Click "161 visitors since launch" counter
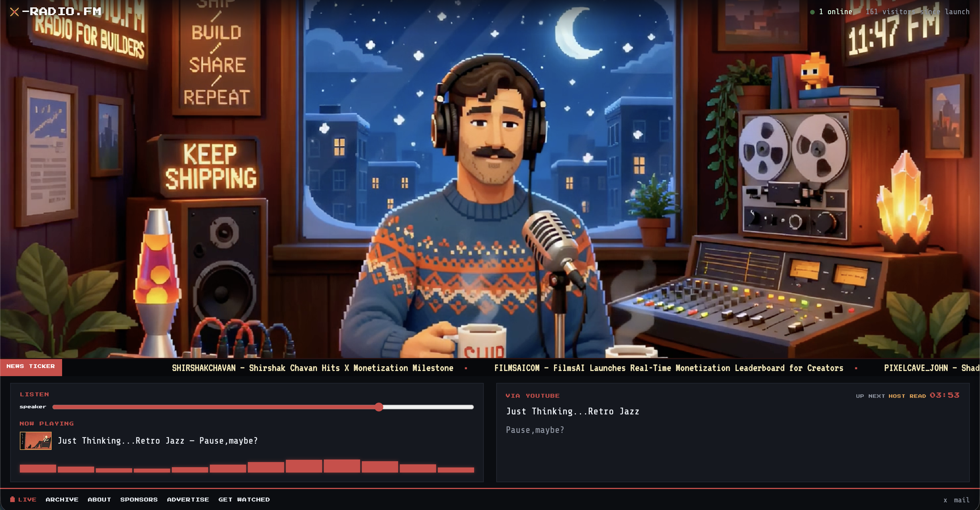 pos(917,12)
